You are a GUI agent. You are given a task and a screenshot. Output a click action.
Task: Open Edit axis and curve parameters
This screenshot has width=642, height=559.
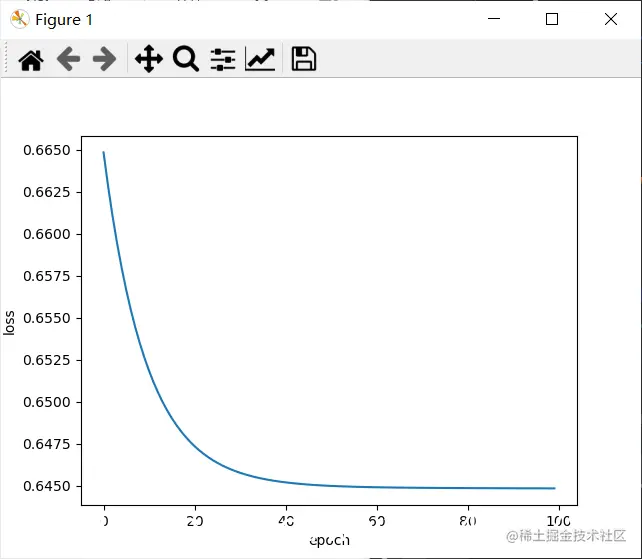(260, 59)
